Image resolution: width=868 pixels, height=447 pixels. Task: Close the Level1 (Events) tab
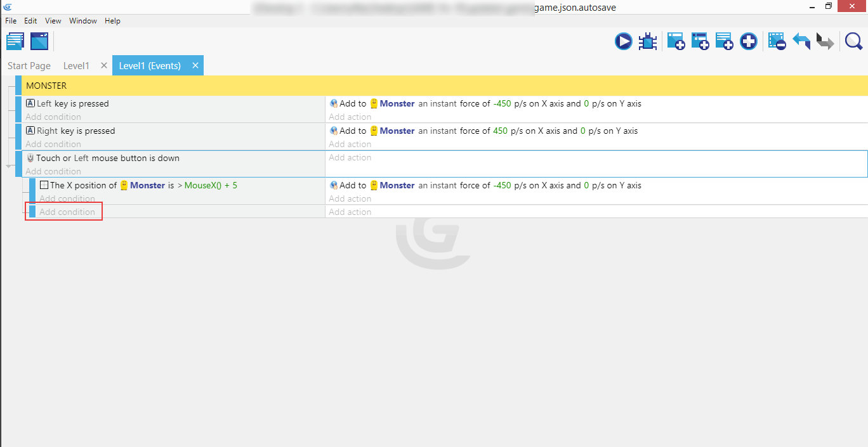coord(195,65)
